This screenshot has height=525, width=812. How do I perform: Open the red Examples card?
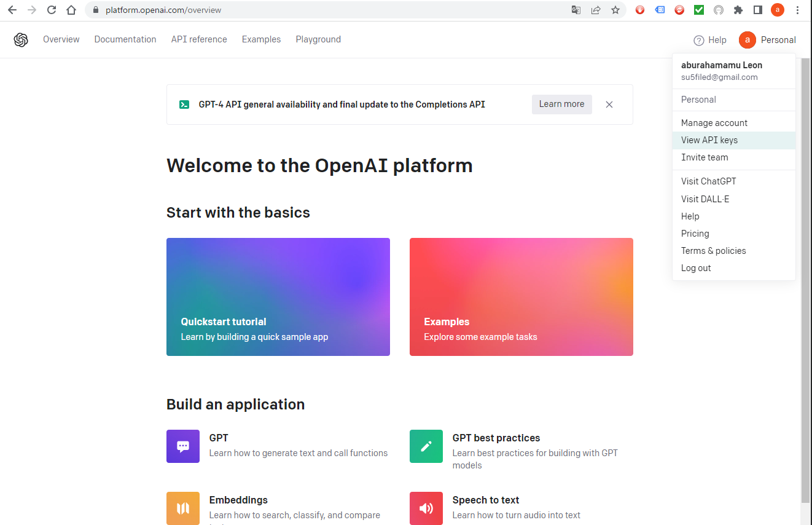(521, 297)
